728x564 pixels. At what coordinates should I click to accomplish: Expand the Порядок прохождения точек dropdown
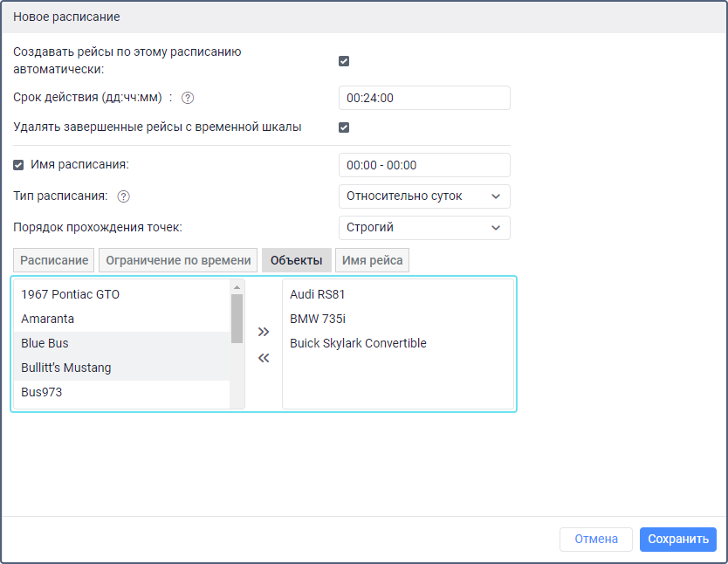pos(423,228)
